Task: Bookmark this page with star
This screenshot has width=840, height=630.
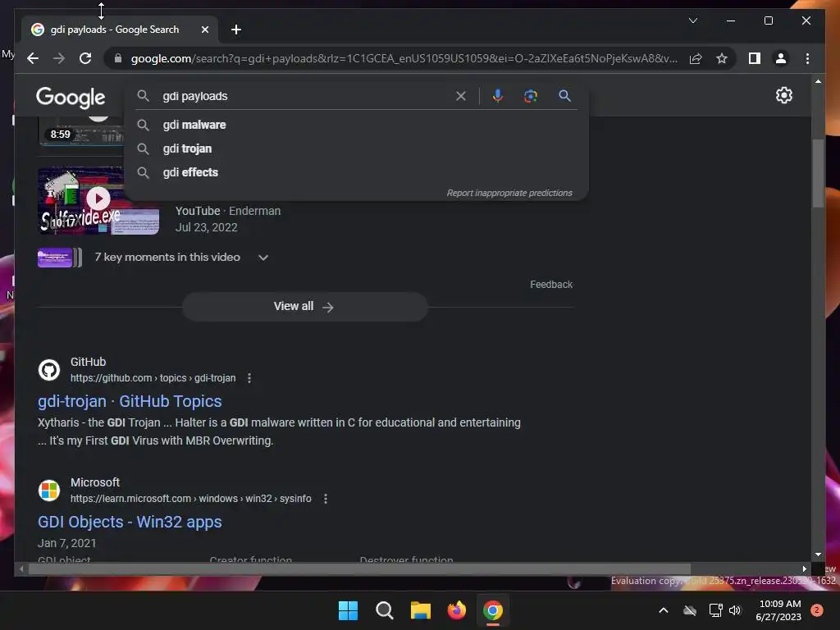Action: (x=722, y=58)
